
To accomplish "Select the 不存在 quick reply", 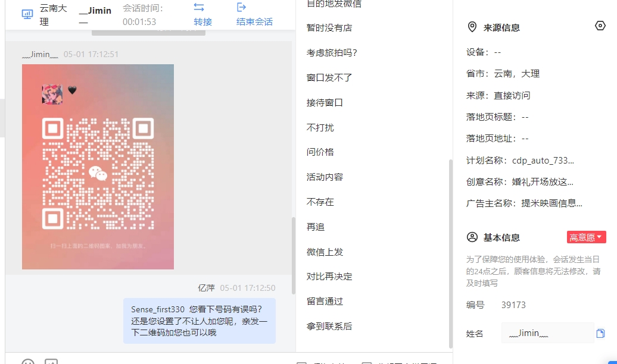I will [320, 202].
